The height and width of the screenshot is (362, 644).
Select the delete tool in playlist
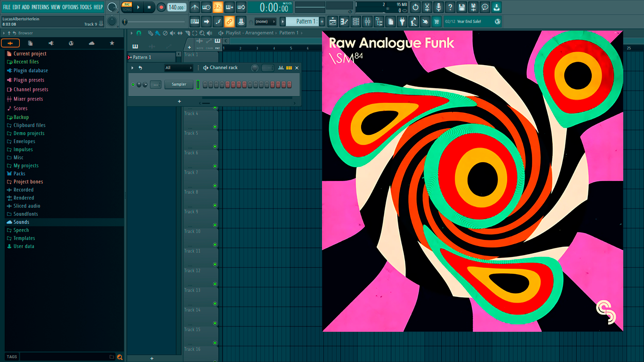tap(165, 33)
